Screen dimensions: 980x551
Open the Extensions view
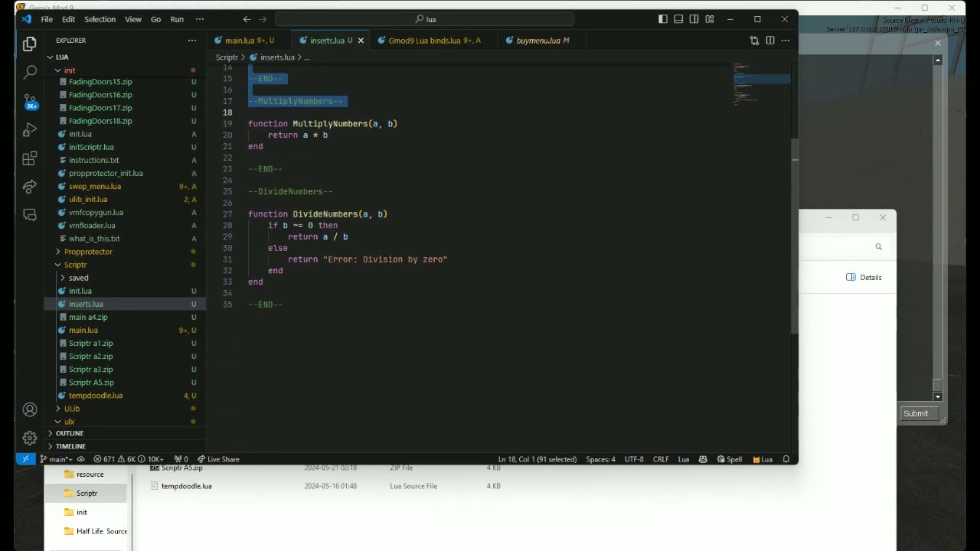(30, 158)
